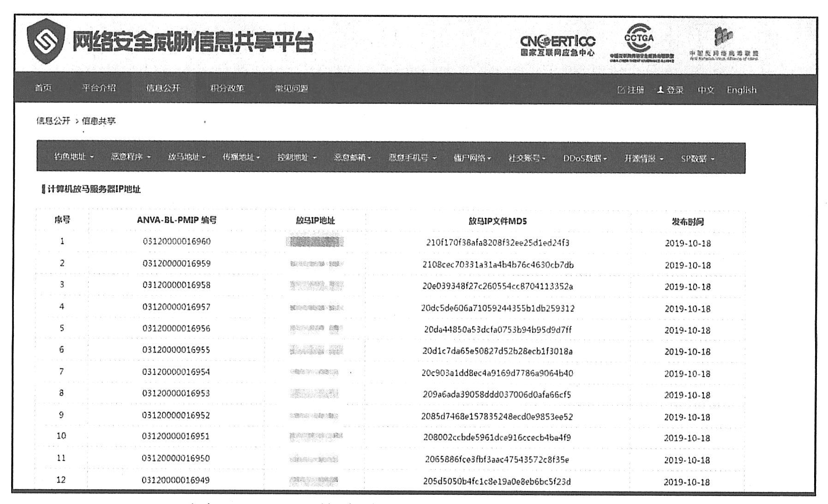
Task: Switch language to 中文
Action: tap(706, 90)
